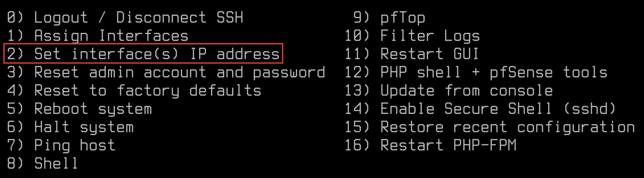Choose Update from console
The width and height of the screenshot is (644, 178).
coord(466,91)
